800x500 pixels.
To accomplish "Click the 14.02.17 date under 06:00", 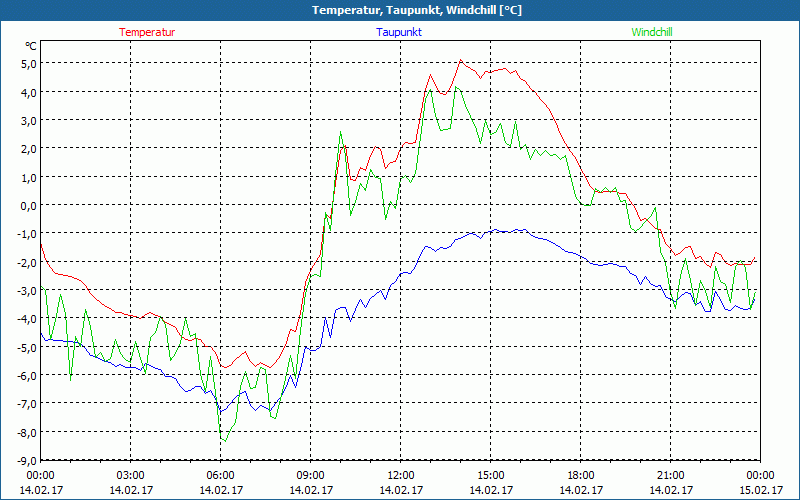I will (221, 490).
